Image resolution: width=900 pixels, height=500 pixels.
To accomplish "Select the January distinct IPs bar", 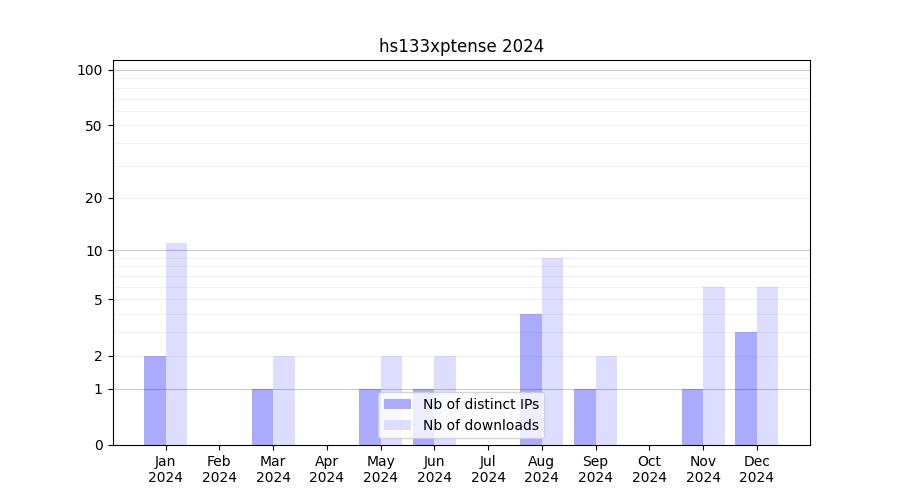I will point(155,400).
